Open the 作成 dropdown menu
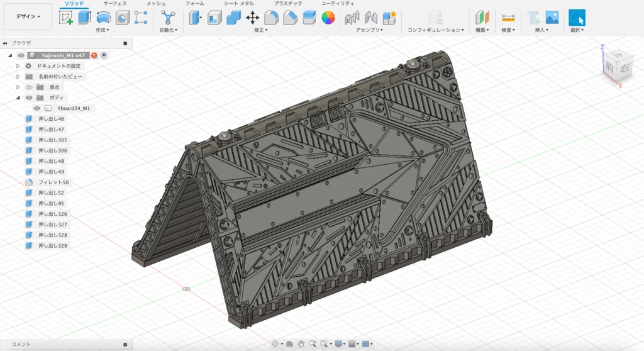 [x=103, y=30]
